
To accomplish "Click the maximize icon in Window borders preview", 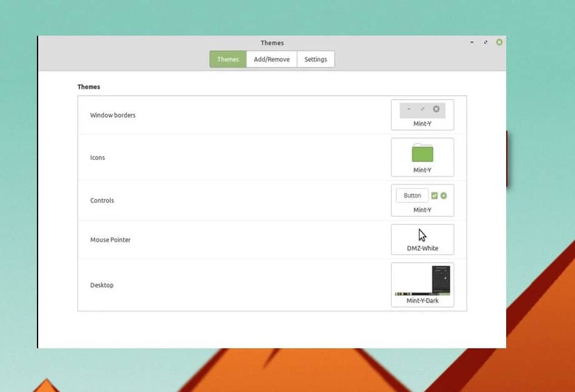I will coord(422,109).
